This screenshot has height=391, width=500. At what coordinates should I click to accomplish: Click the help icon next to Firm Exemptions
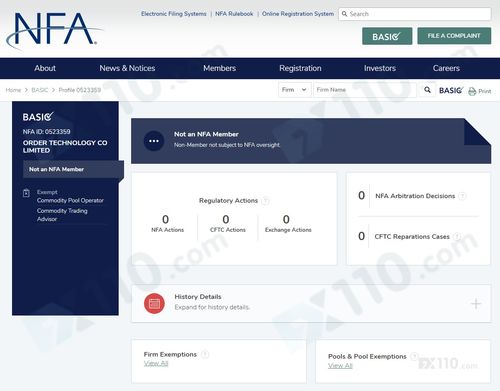point(205,354)
